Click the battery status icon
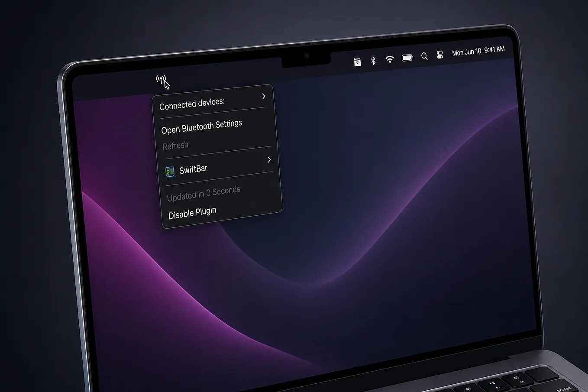 pyautogui.click(x=407, y=58)
